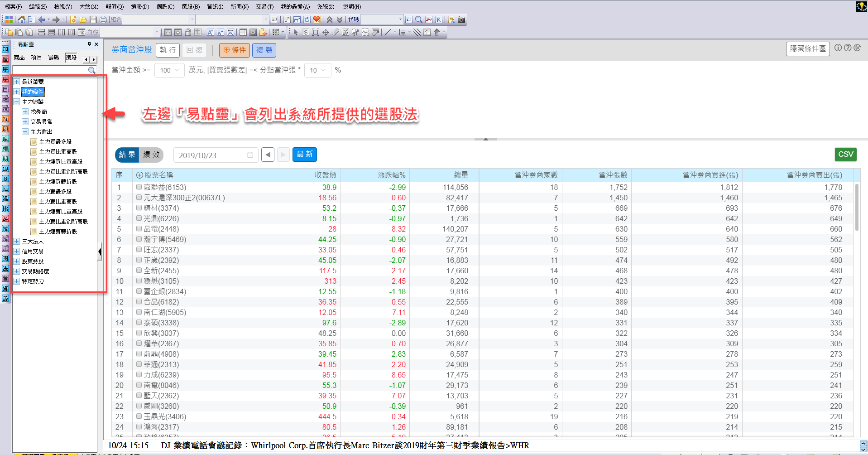This screenshot has height=455, width=868.
Task: Check the box for 晶電(2448)
Action: [x=139, y=228]
